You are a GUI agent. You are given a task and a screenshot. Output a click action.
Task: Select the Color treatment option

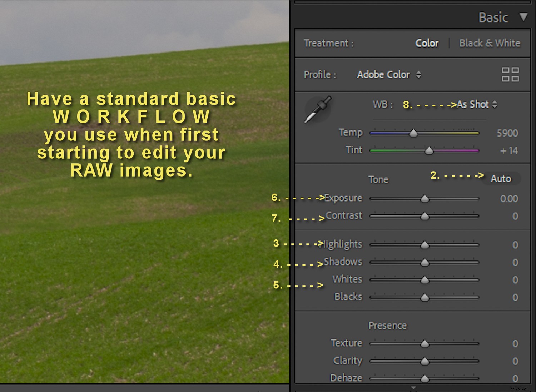[427, 43]
